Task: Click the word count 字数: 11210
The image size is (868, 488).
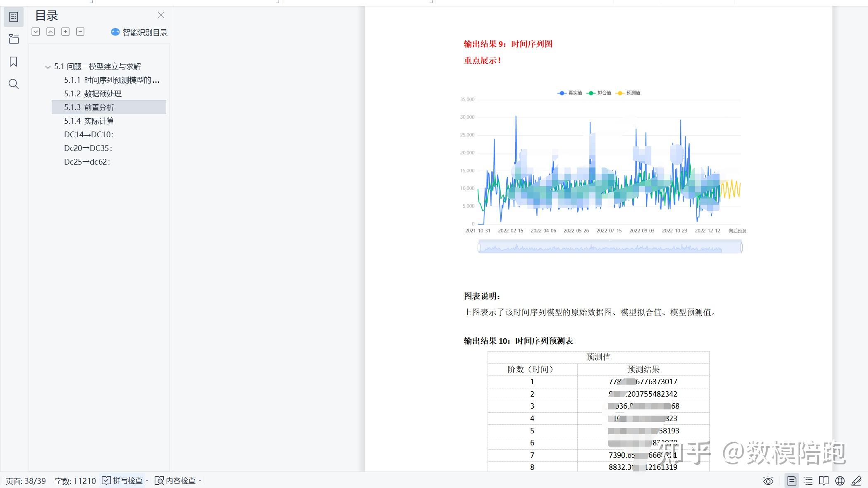Action: coord(75,481)
